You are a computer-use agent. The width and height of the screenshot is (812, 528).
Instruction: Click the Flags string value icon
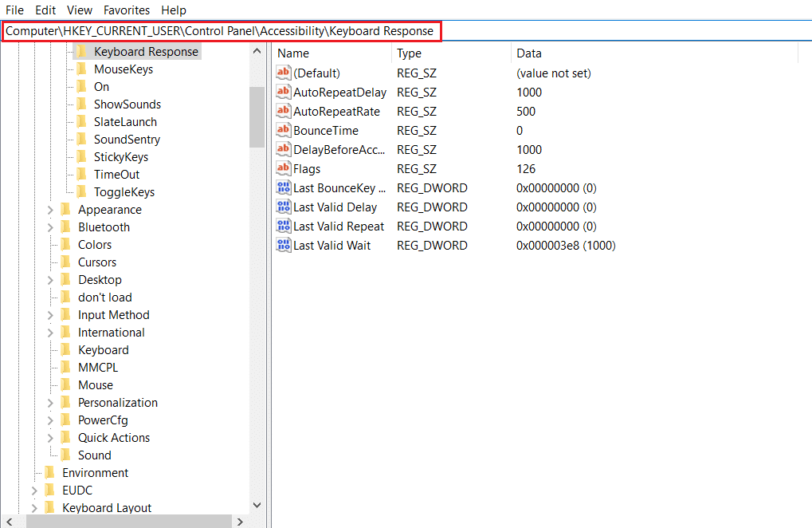tap(283, 168)
